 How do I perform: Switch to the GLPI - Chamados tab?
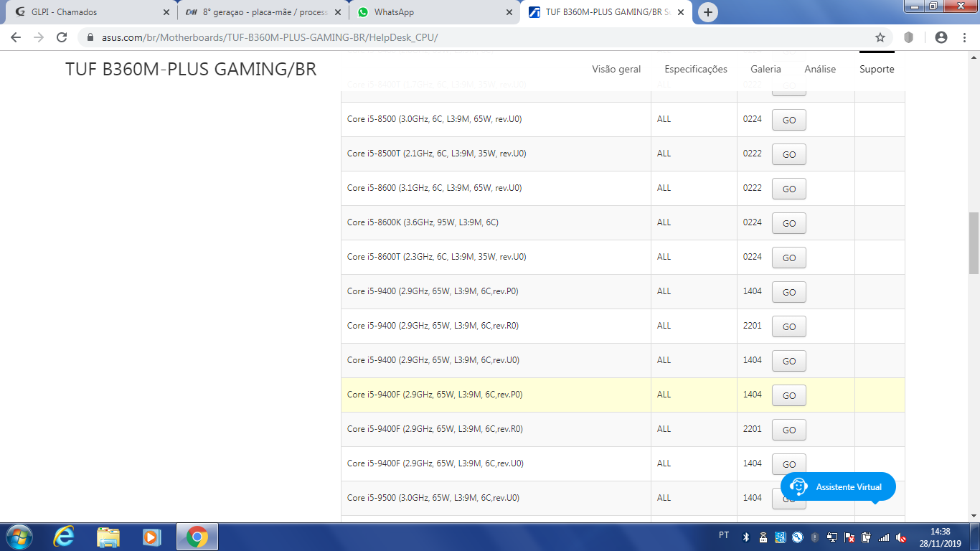tap(90, 12)
